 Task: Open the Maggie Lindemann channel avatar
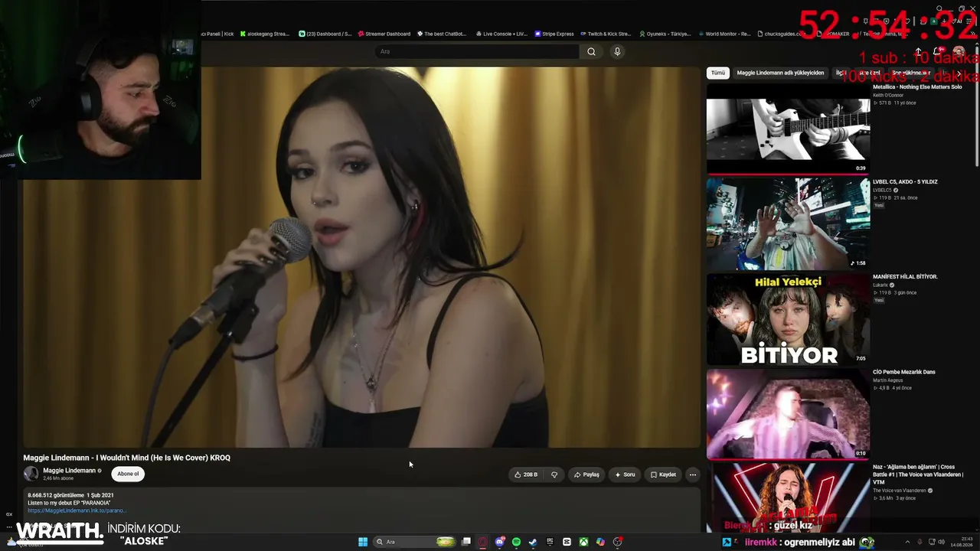tap(31, 474)
